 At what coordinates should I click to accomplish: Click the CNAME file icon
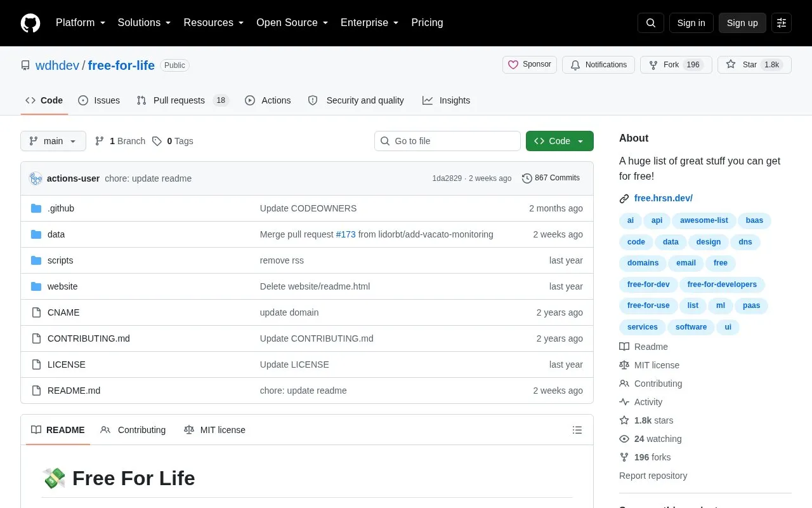36,312
